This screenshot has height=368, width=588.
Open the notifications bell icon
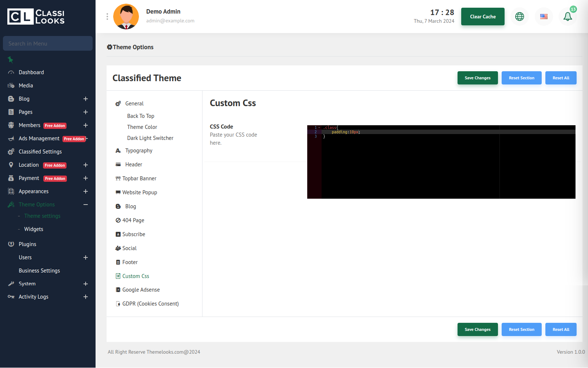click(x=567, y=17)
